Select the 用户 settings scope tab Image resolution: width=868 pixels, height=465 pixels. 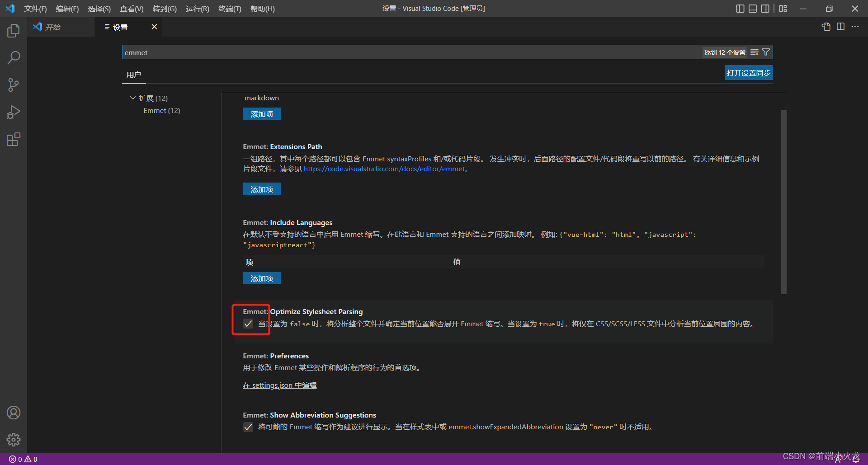click(x=134, y=75)
